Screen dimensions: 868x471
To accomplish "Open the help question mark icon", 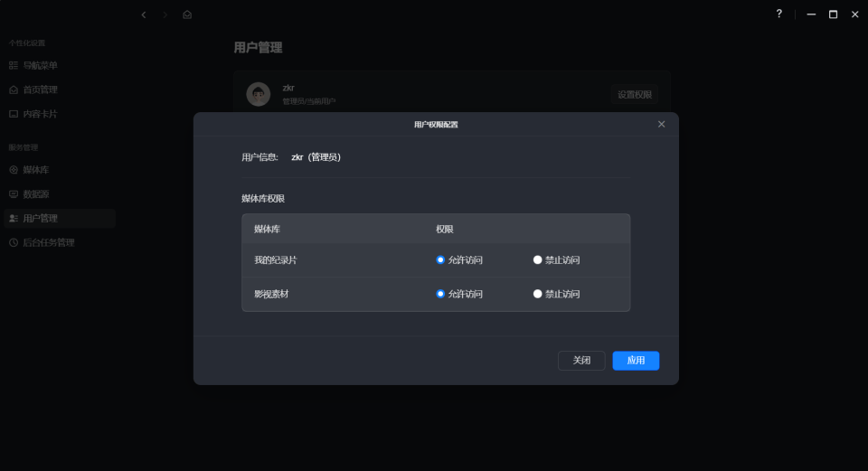I will pyautogui.click(x=778, y=14).
